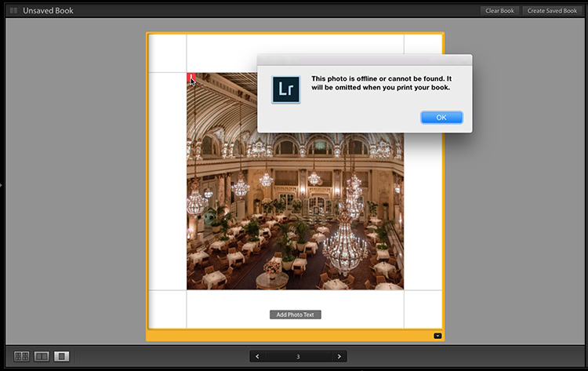The height and width of the screenshot is (371, 588).
Task: Select the ballroom photo on the page
Action: tap(295, 204)
